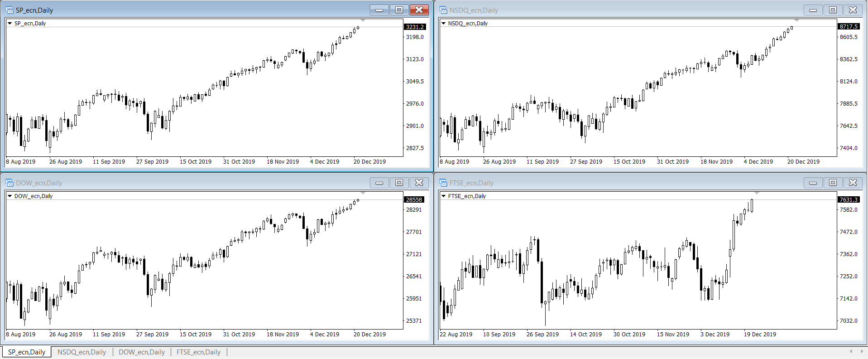Maximize the FTSE_ecn,Daily chart window
868x359 pixels.
click(x=833, y=183)
